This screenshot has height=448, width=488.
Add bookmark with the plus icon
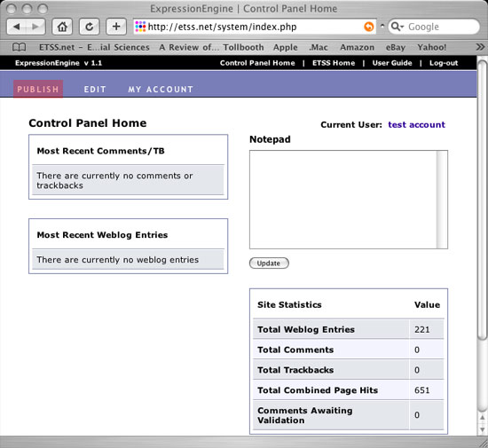tap(116, 27)
